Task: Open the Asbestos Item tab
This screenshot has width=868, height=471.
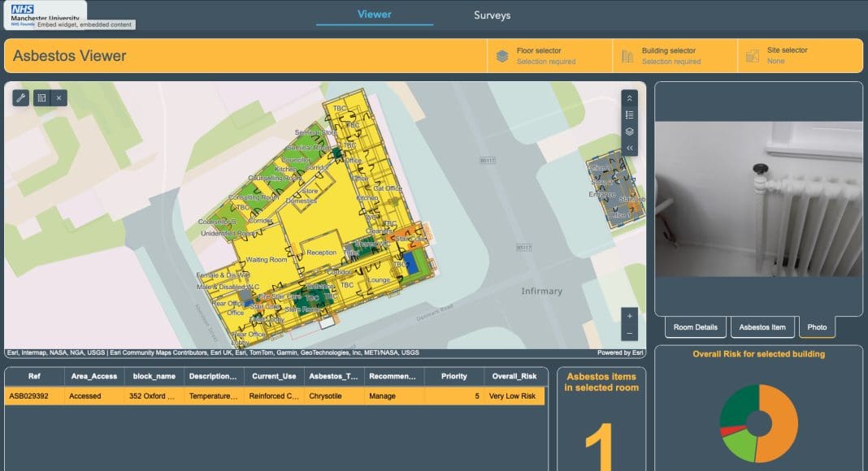Action: 762,327
